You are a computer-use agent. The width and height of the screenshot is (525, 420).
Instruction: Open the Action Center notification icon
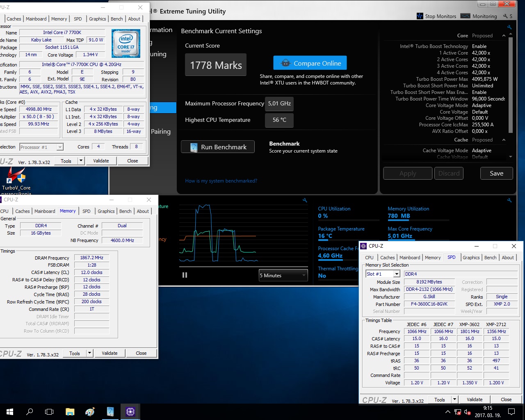(511, 411)
